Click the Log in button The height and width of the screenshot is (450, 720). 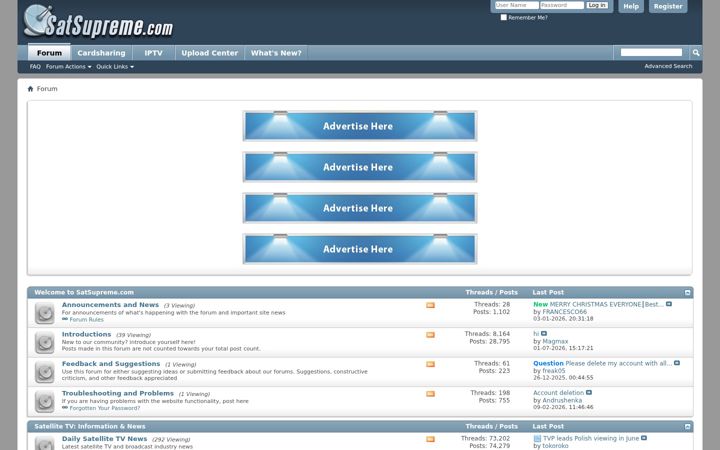pyautogui.click(x=597, y=5)
